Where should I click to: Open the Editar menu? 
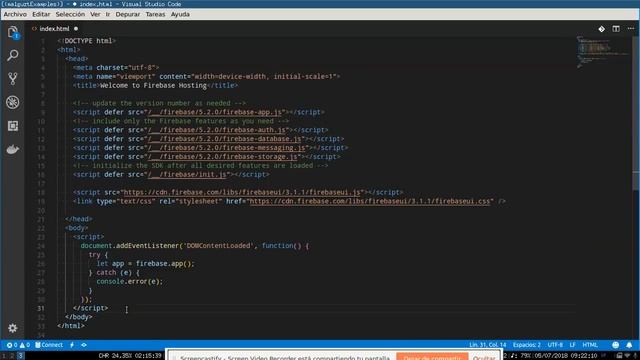(41, 14)
